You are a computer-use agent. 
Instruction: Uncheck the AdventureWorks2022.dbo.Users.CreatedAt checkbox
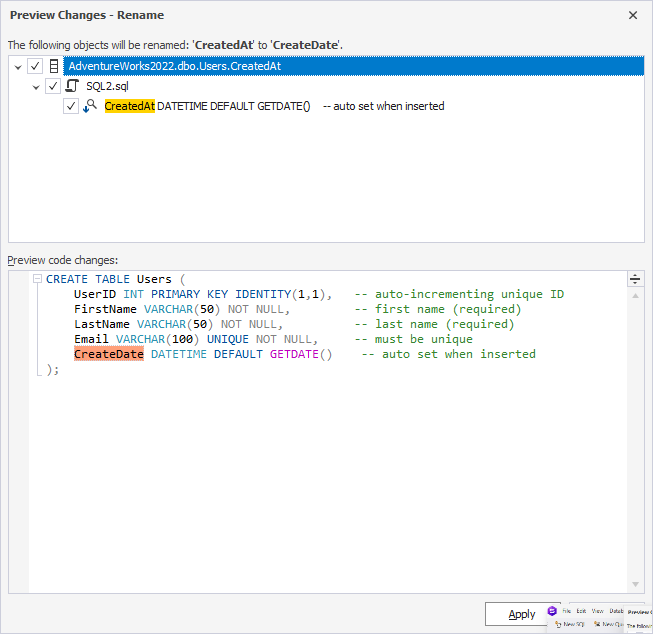pos(35,66)
